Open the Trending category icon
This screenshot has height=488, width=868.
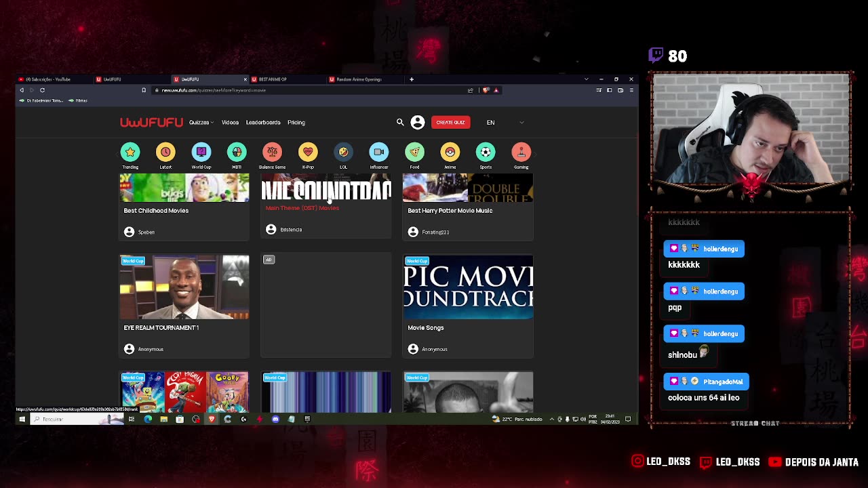130,152
